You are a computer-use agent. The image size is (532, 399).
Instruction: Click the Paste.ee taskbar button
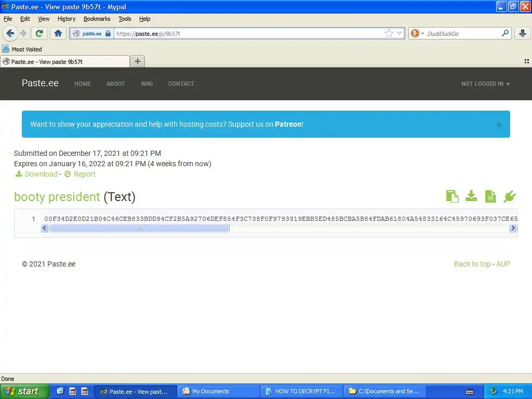(x=136, y=392)
